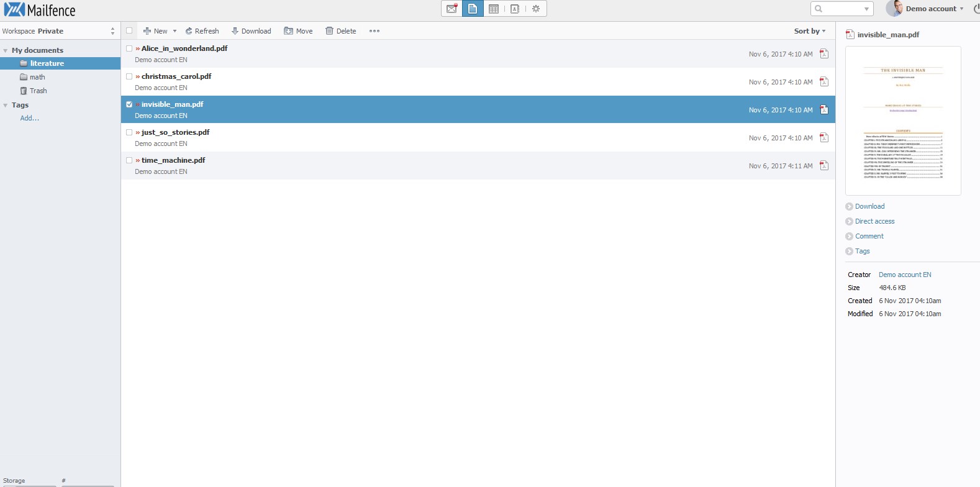980x487 pixels.
Task: Open the Calendar grid icon
Action: pos(494,9)
